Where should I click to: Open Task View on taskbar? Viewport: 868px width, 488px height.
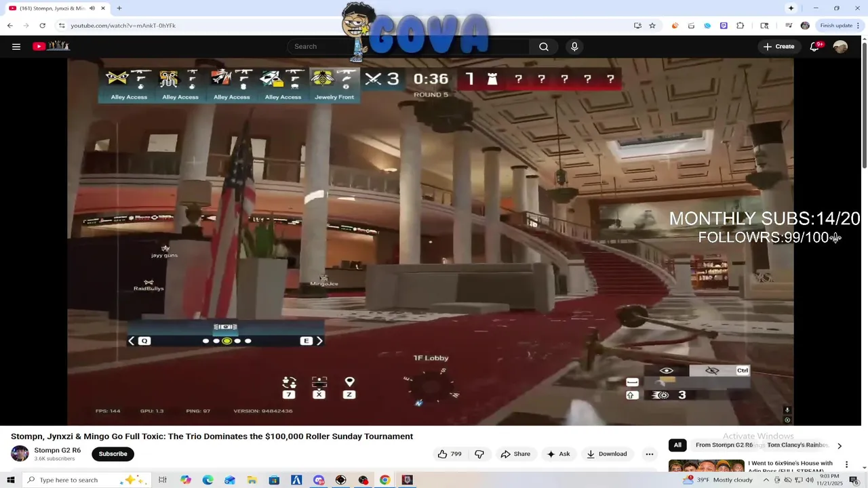click(x=163, y=480)
